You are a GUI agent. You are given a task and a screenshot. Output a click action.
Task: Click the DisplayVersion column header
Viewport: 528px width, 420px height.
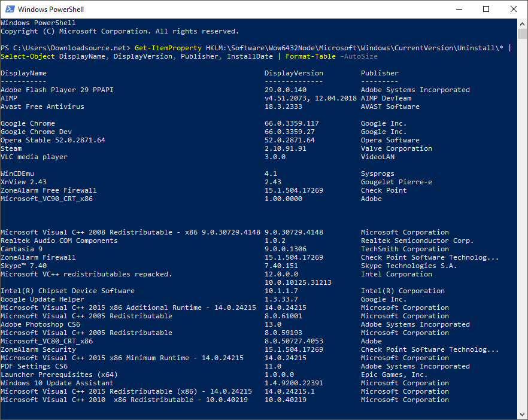pyautogui.click(x=293, y=73)
